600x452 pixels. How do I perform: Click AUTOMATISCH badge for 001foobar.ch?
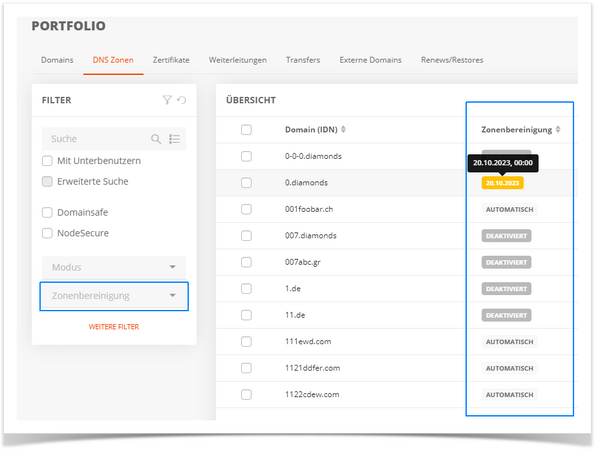pyautogui.click(x=509, y=210)
